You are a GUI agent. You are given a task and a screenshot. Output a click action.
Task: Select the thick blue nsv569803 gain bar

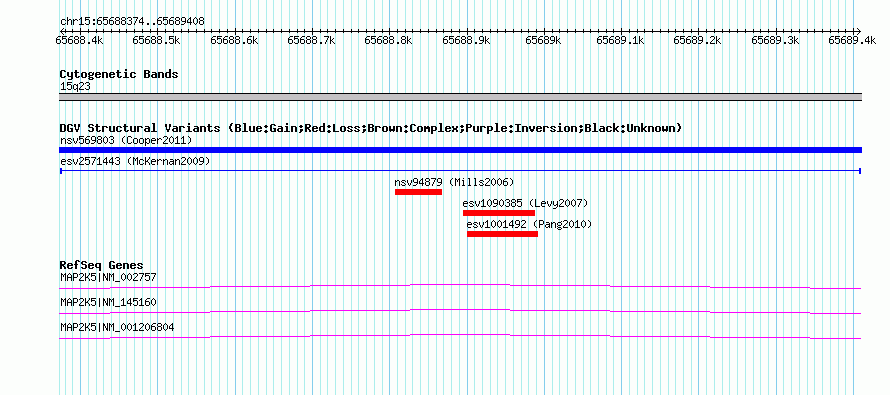(x=460, y=150)
